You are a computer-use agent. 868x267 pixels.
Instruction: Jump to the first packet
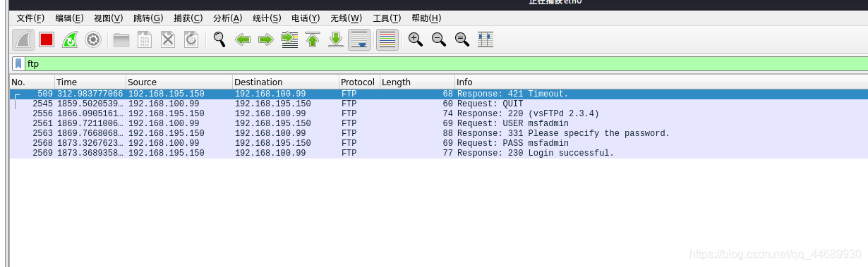[x=313, y=39]
